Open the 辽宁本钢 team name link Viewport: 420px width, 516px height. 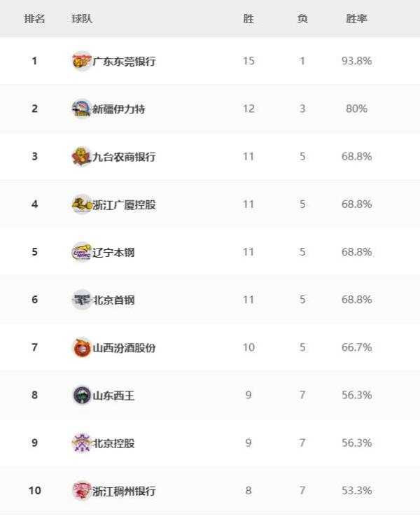(x=113, y=252)
